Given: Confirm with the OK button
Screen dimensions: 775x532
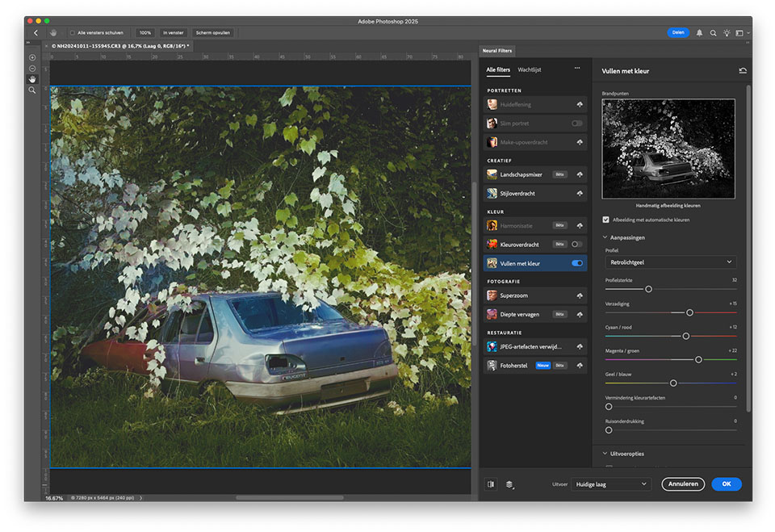Looking at the screenshot, I should pyautogui.click(x=727, y=484).
